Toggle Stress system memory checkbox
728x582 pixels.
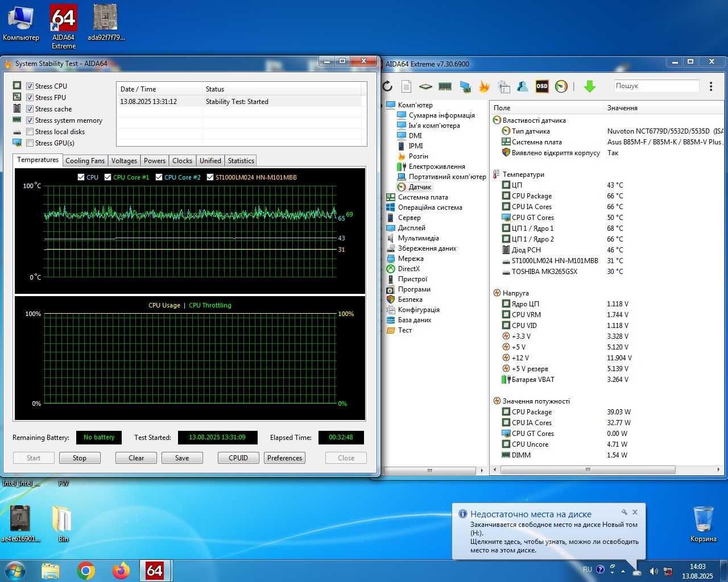tap(30, 120)
